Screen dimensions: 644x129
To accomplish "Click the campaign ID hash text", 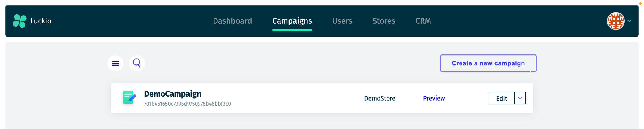I will (187, 104).
